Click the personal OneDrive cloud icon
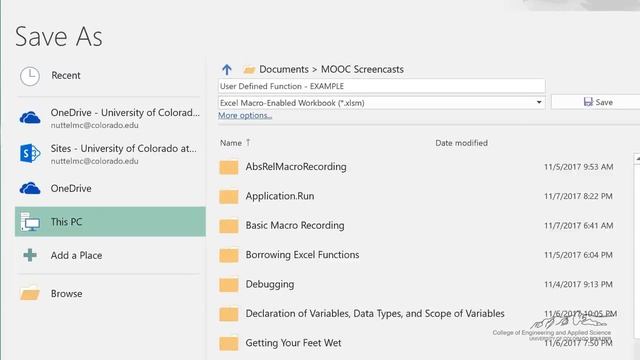This screenshot has height=360, width=640. 30,188
